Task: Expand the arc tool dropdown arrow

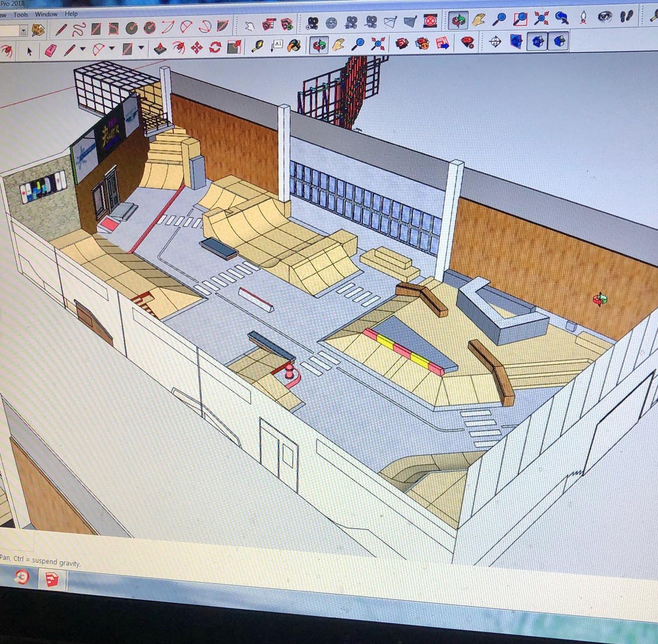Action: pos(112,49)
